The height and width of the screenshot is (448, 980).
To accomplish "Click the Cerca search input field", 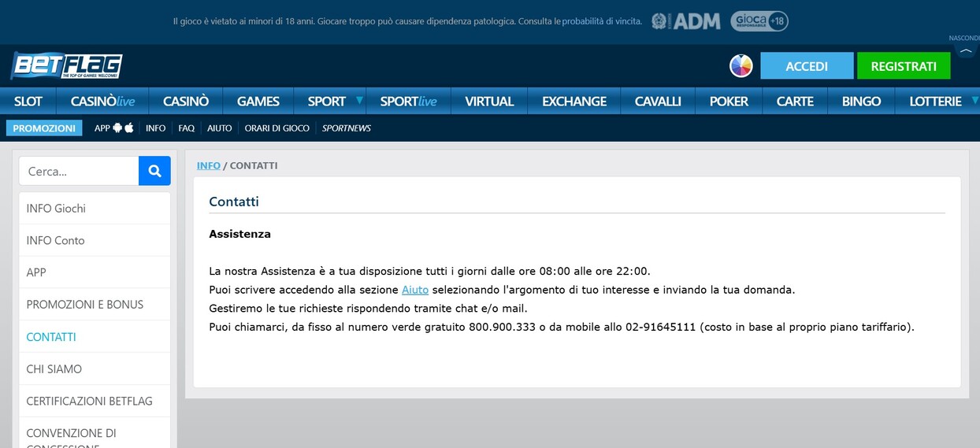I will (79, 171).
